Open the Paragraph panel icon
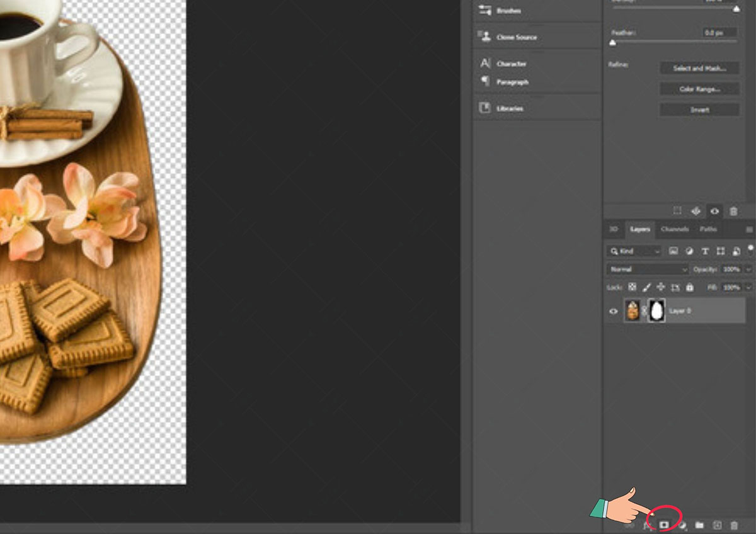The width and height of the screenshot is (756, 534). coord(485,81)
